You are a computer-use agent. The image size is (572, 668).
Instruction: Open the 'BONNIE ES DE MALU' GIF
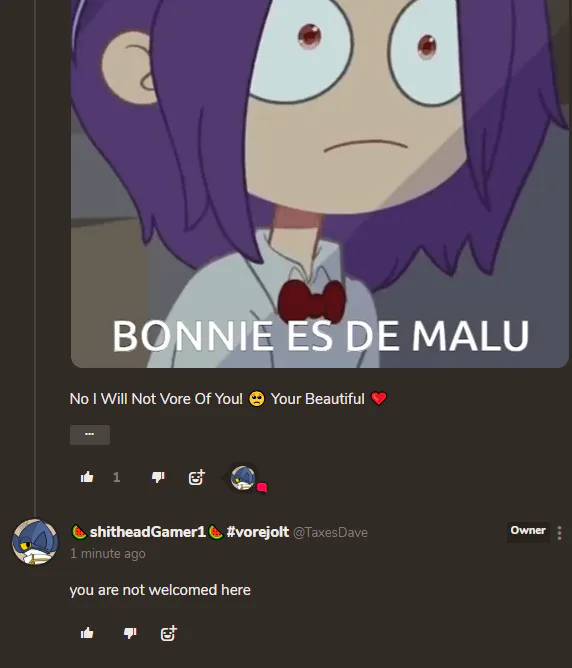coord(319,184)
